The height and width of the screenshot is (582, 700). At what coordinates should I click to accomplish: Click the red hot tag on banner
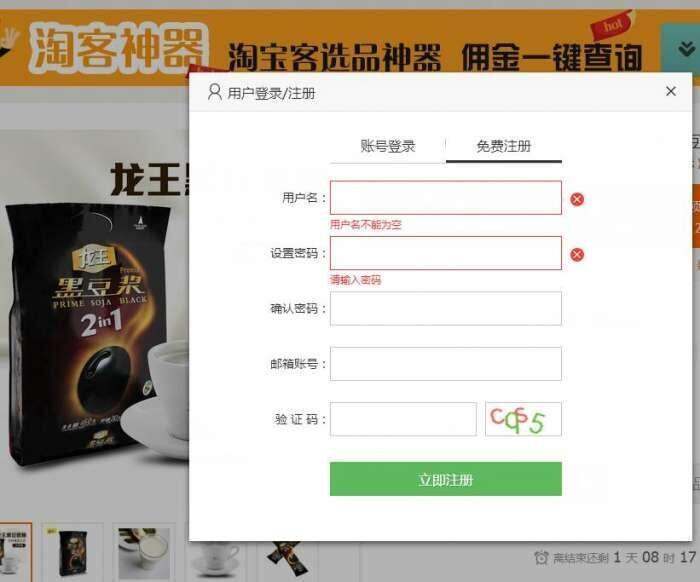(612, 25)
